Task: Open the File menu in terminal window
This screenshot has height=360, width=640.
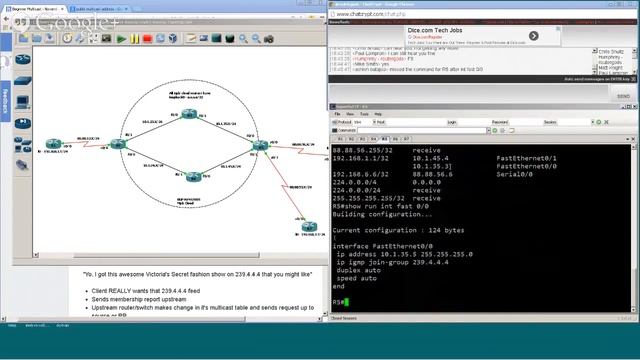Action: pos(337,114)
